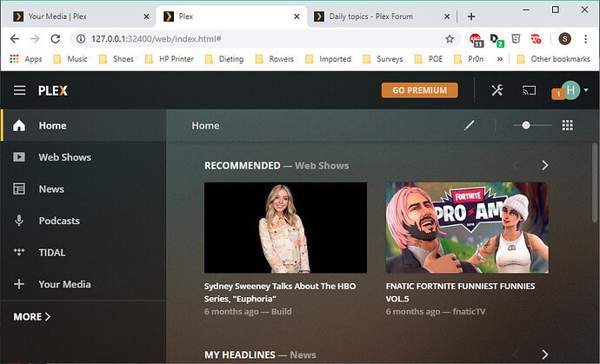Click the fnaticTV channel link
Viewport: 600px width, 364px height.
click(469, 312)
